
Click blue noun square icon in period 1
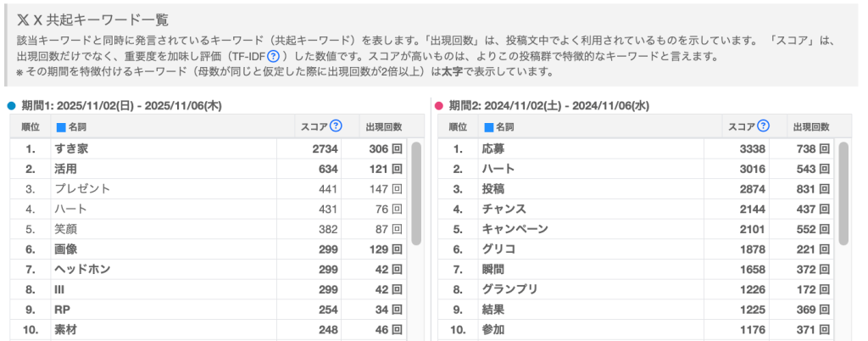click(60, 127)
